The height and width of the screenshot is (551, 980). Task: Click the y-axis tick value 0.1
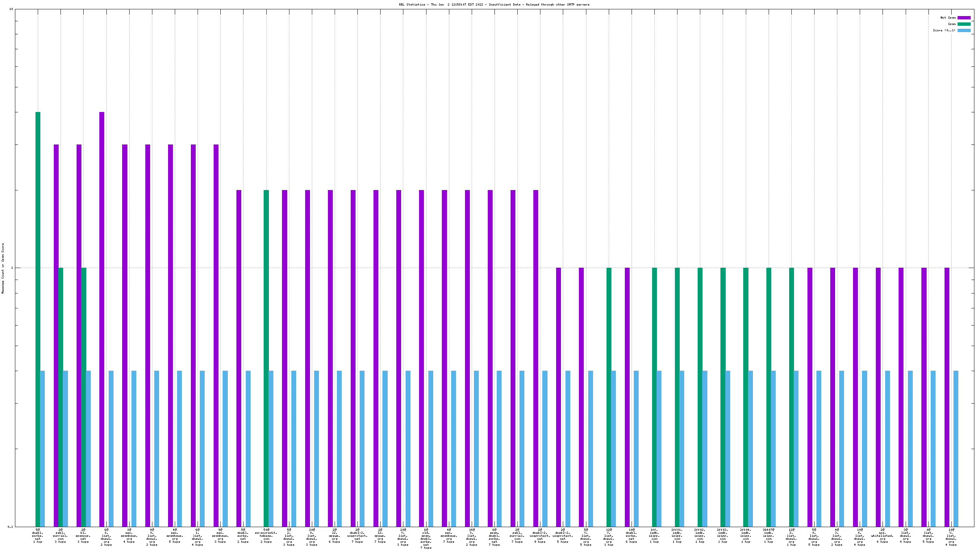10,527
